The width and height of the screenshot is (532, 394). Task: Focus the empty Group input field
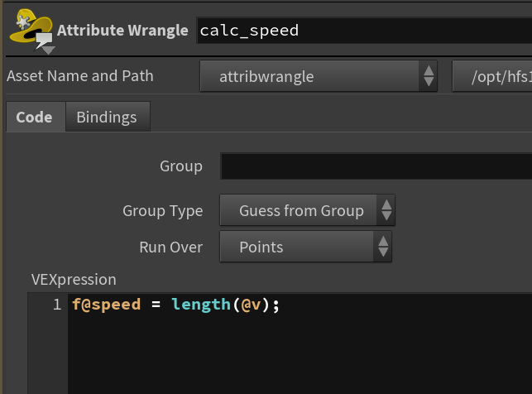click(x=376, y=166)
